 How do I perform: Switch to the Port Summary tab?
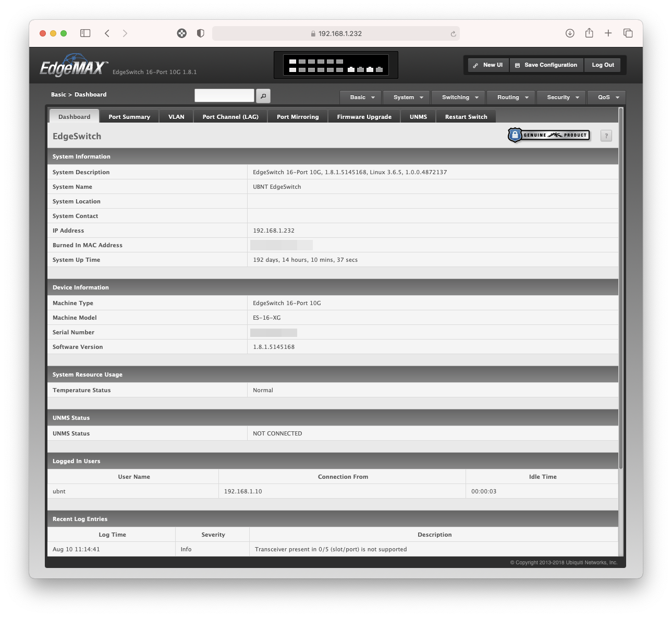click(129, 117)
